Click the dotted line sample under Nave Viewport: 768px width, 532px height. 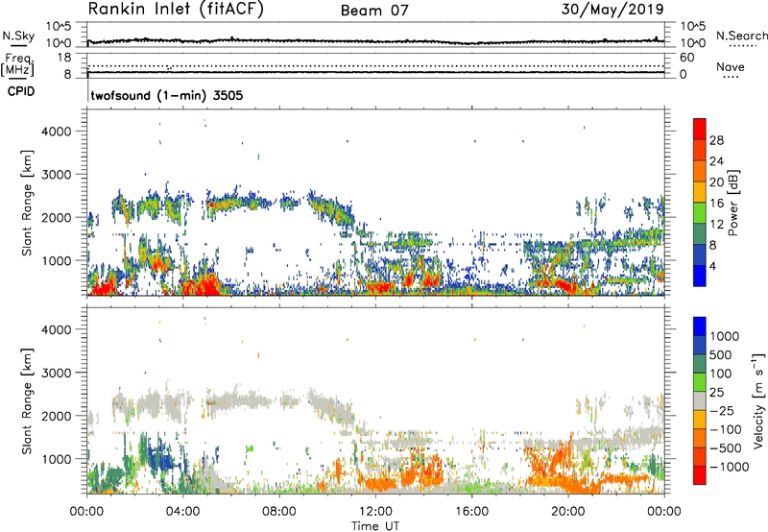click(x=731, y=77)
